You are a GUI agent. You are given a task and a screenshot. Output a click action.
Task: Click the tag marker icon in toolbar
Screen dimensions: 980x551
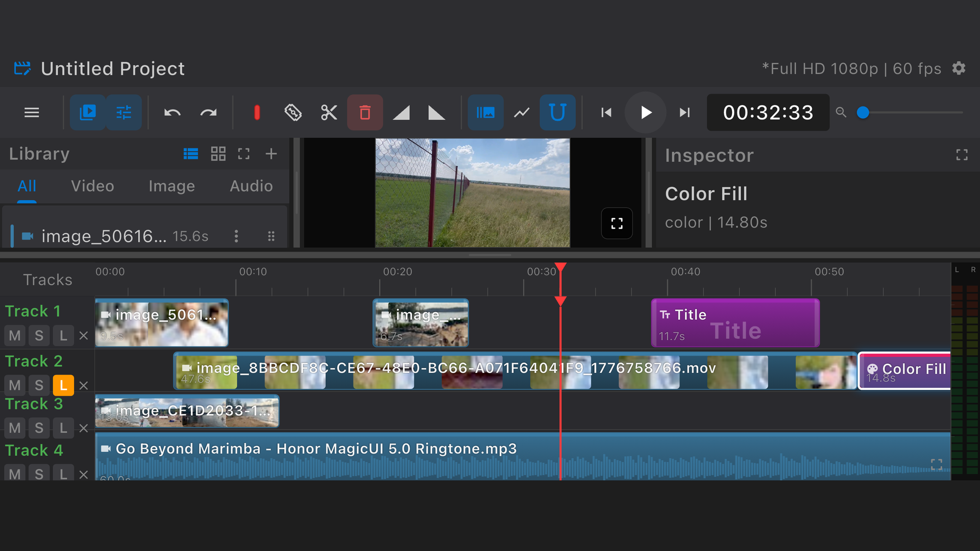(x=293, y=112)
